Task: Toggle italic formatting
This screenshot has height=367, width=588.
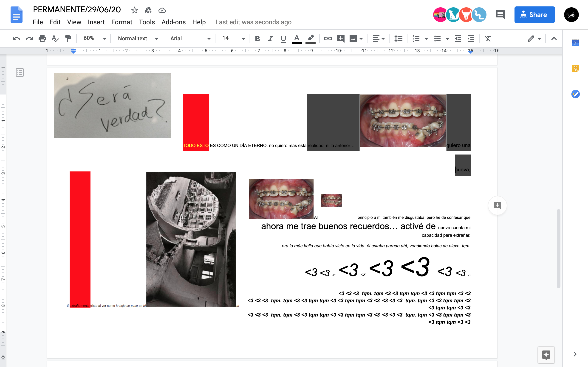Action: click(x=270, y=39)
